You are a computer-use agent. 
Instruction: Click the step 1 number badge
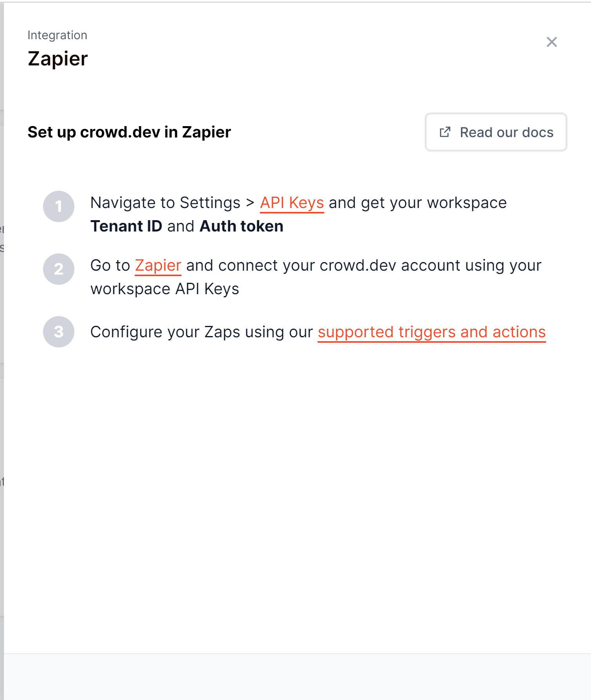click(59, 206)
